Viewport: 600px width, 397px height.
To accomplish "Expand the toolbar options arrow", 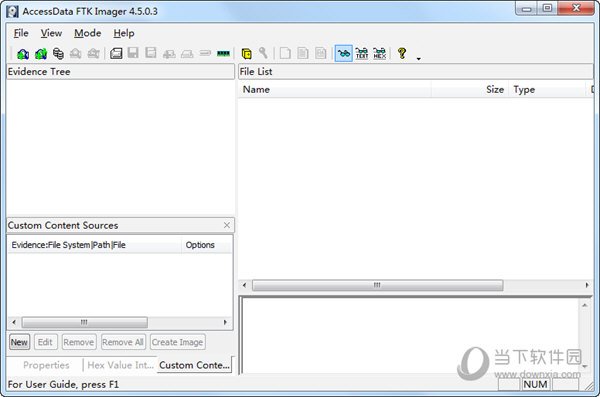I will point(419,59).
